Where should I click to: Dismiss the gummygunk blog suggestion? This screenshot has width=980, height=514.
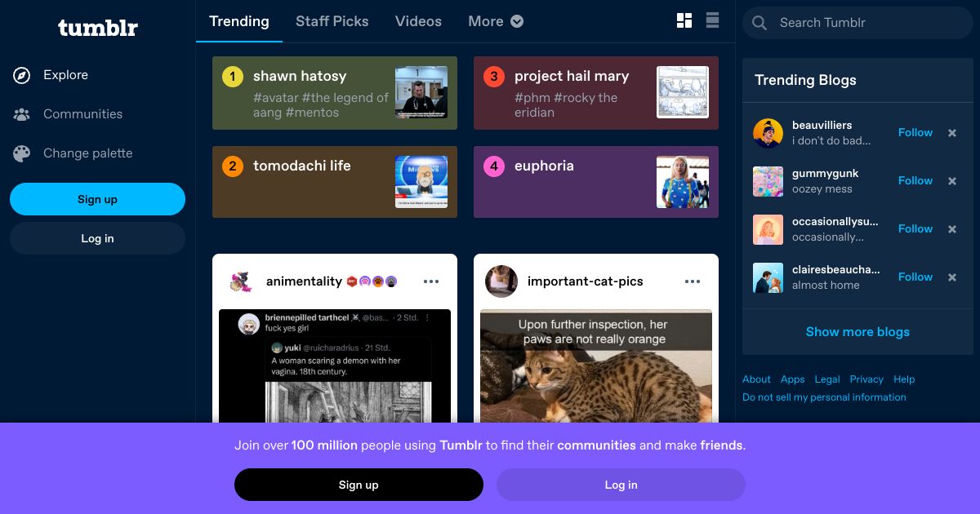coord(952,181)
